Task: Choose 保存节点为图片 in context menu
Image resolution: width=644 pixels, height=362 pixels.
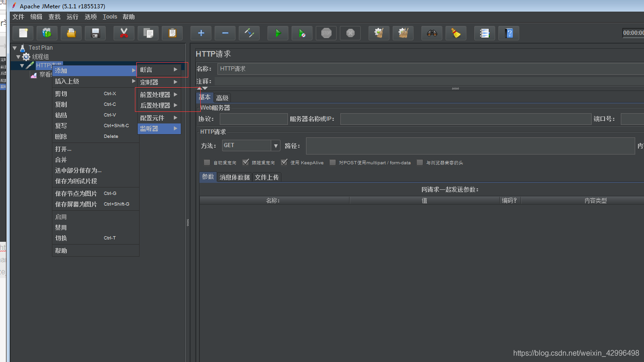Action: [x=96, y=194]
